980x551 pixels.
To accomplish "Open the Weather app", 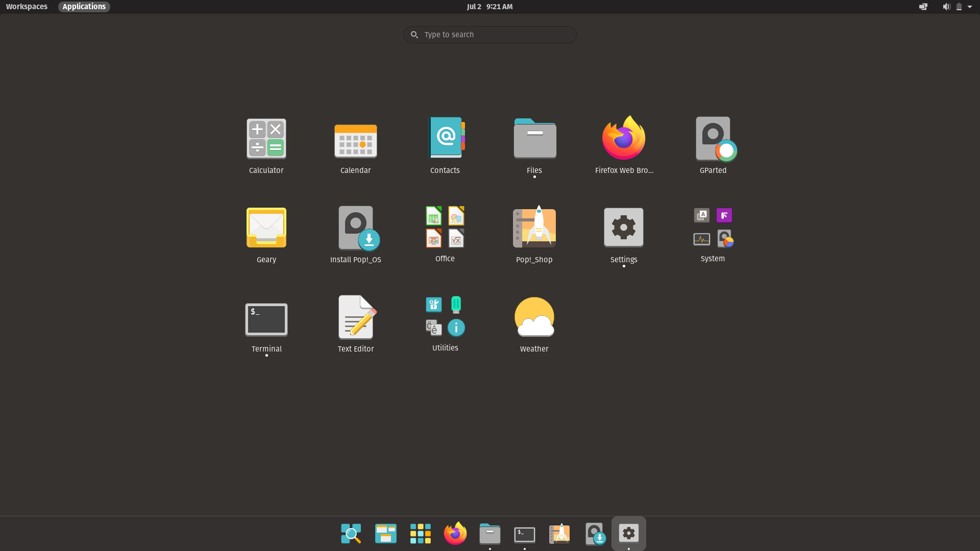I will click(x=534, y=317).
